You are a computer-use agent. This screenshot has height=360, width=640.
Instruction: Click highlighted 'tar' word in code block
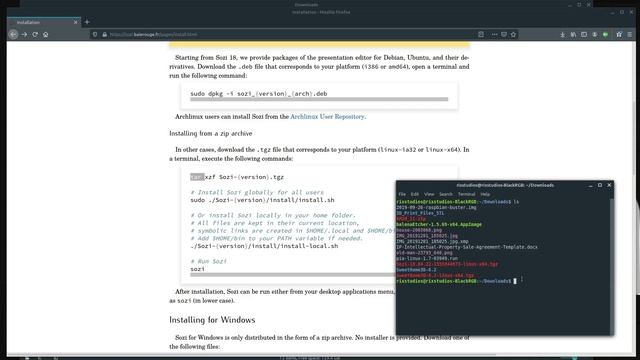(x=197, y=177)
